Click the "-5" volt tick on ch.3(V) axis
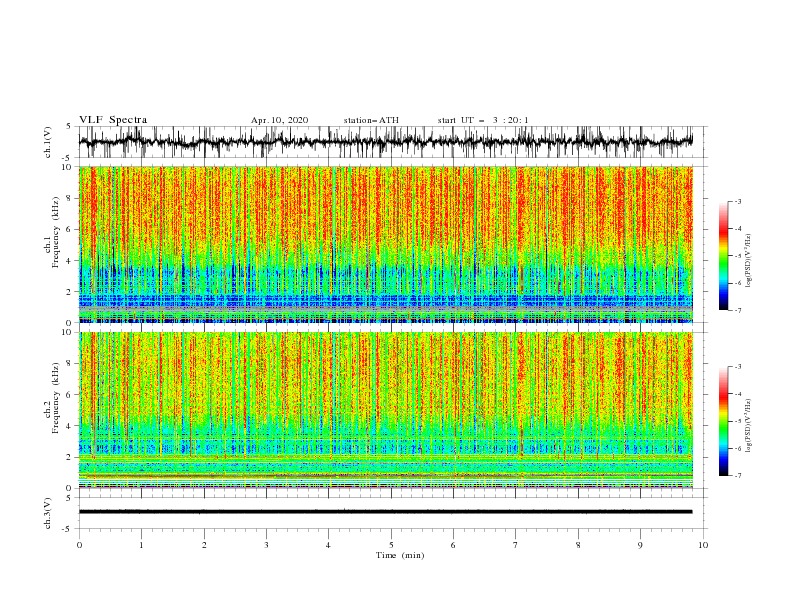 click(x=68, y=529)
